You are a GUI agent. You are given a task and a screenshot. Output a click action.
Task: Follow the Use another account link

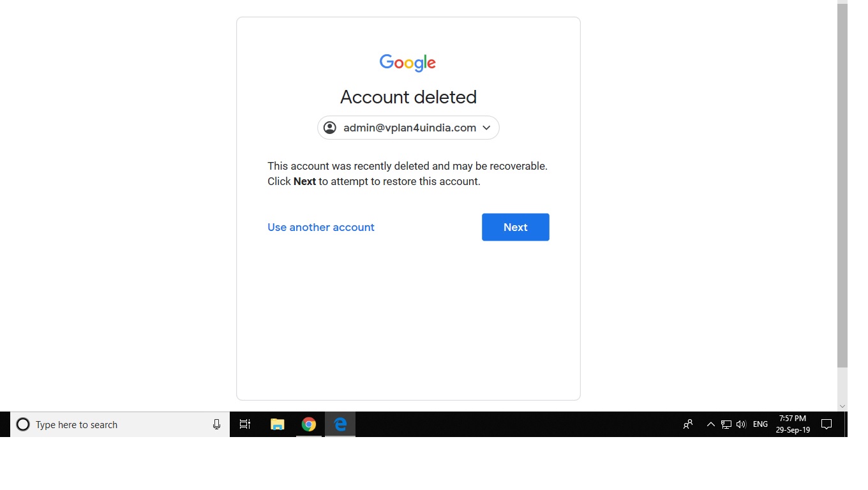pyautogui.click(x=321, y=227)
